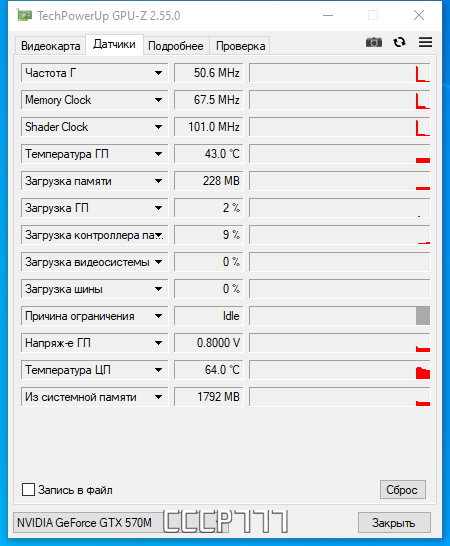The height and width of the screenshot is (546, 450).
Task: Open the 'Частота Г' sensor dropdown
Action: tap(158, 73)
